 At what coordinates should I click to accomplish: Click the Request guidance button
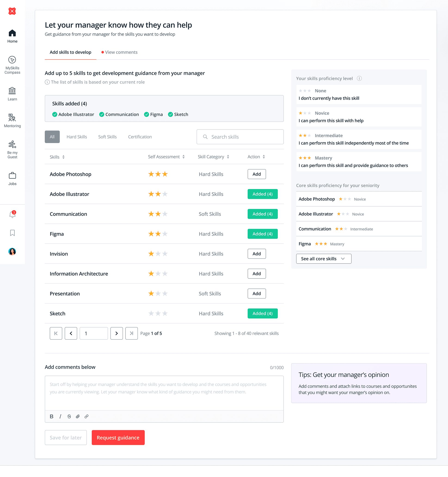click(118, 437)
